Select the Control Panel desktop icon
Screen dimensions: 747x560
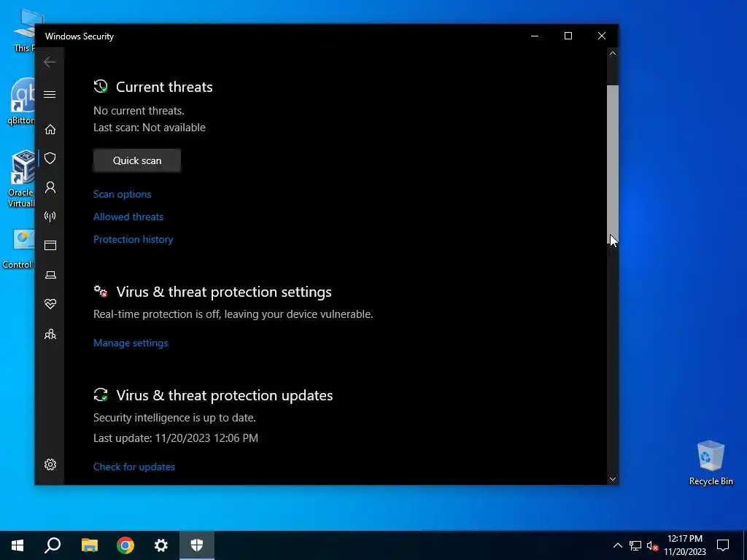(x=19, y=249)
